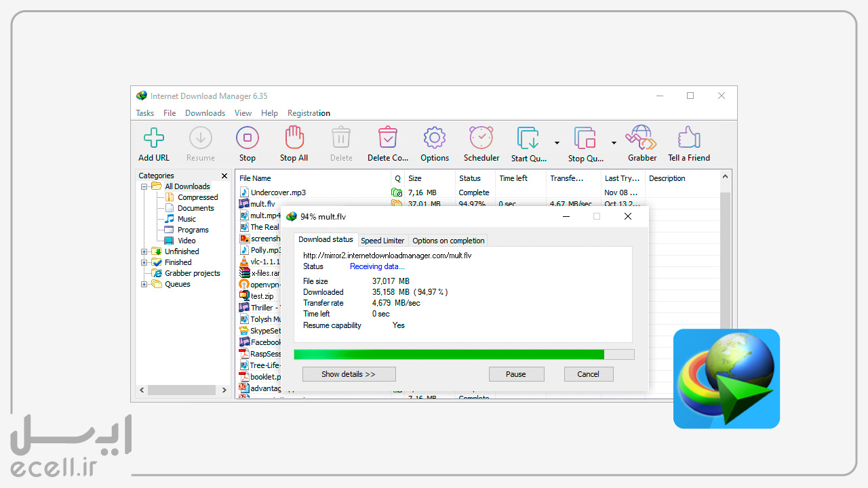Switch to Speed Limiter tab
This screenshot has width=868, height=488.
point(382,241)
